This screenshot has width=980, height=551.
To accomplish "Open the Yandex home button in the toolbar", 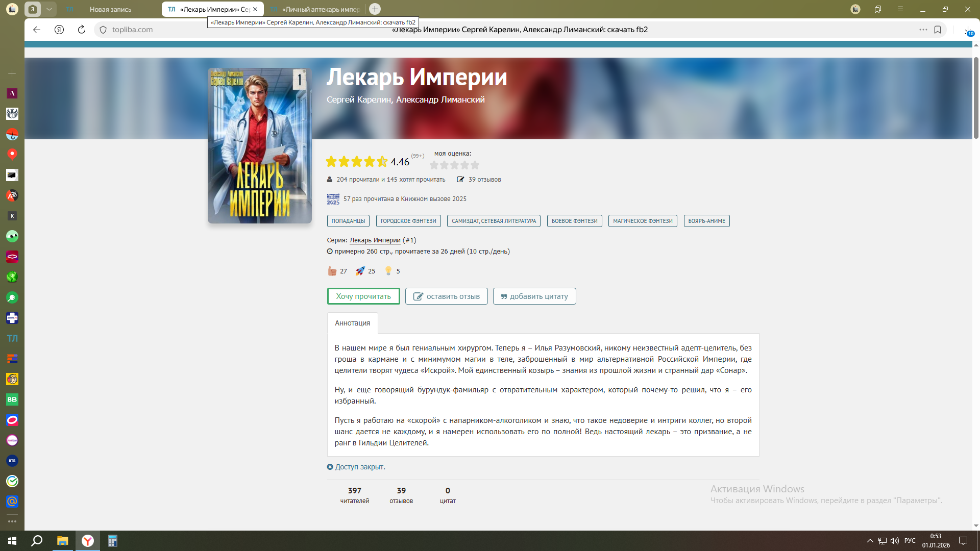I will 59,30.
